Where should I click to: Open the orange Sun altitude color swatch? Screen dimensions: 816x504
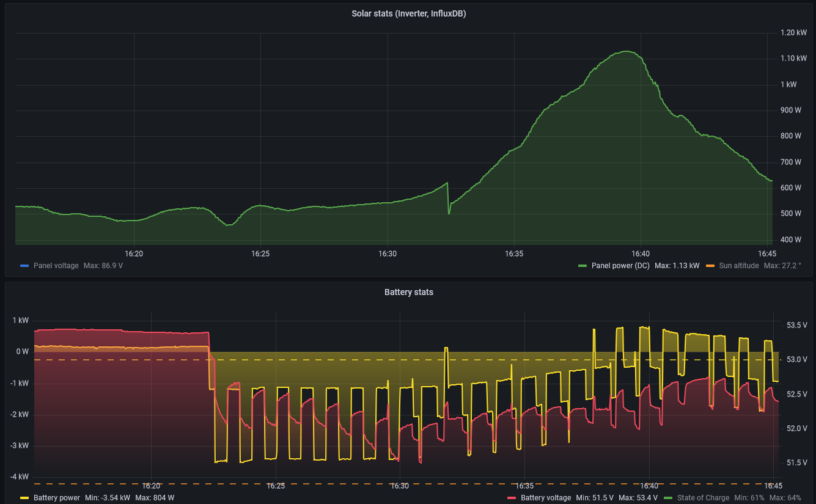710,266
